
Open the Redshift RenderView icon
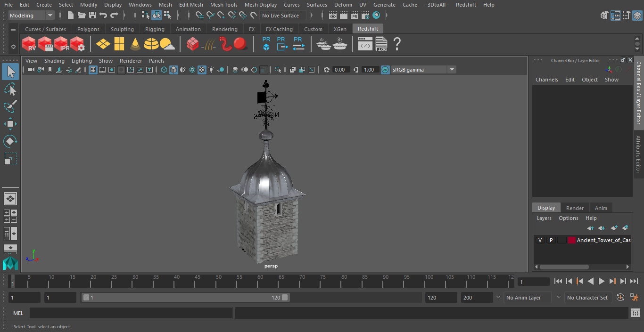pos(29,44)
